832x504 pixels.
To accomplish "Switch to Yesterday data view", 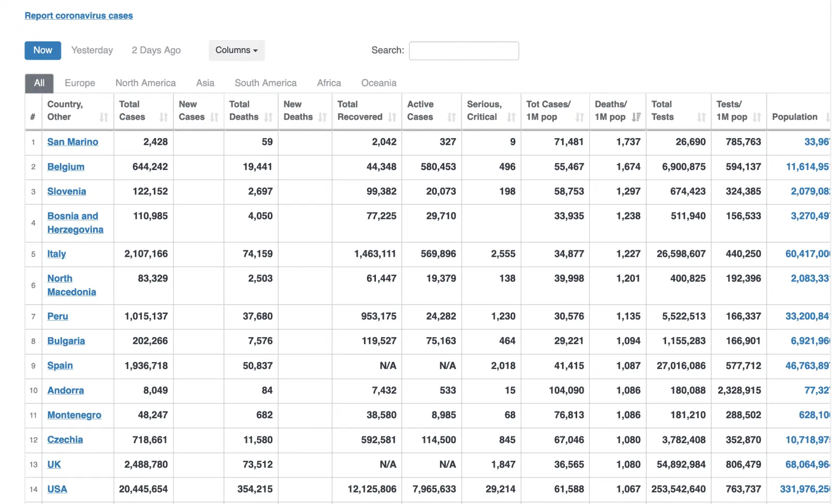I will [x=92, y=50].
